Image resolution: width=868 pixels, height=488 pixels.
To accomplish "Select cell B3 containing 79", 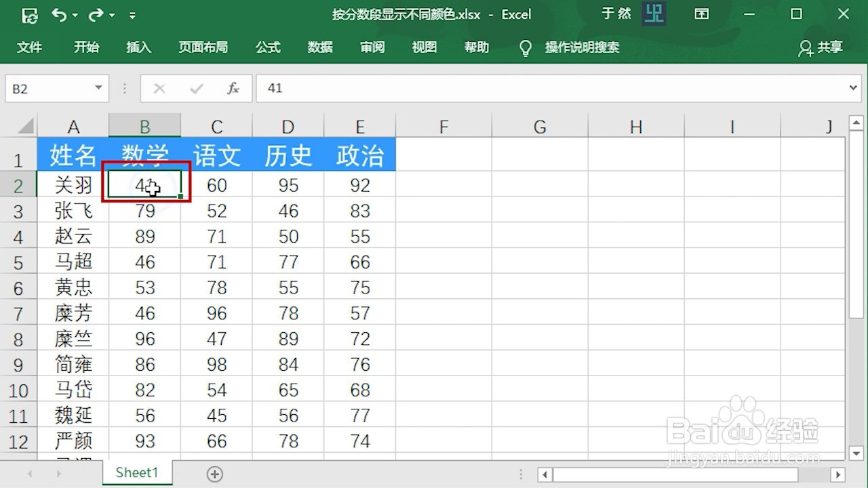I will (144, 211).
